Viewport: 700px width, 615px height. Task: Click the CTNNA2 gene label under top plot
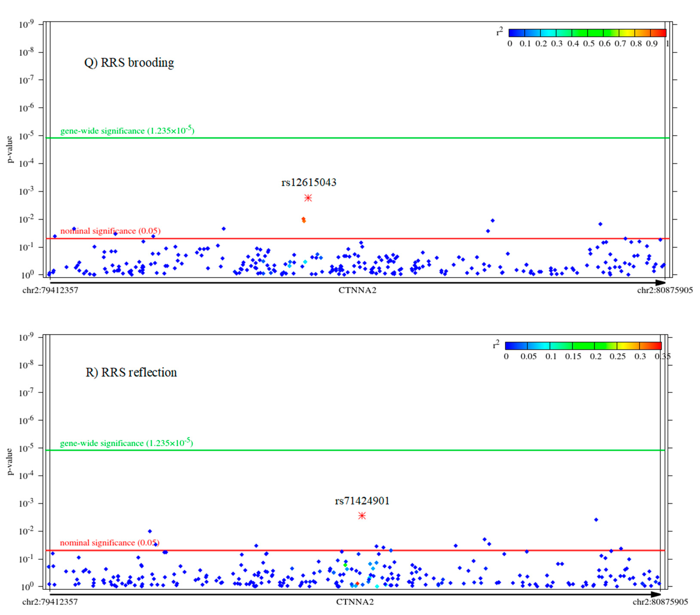(357, 290)
